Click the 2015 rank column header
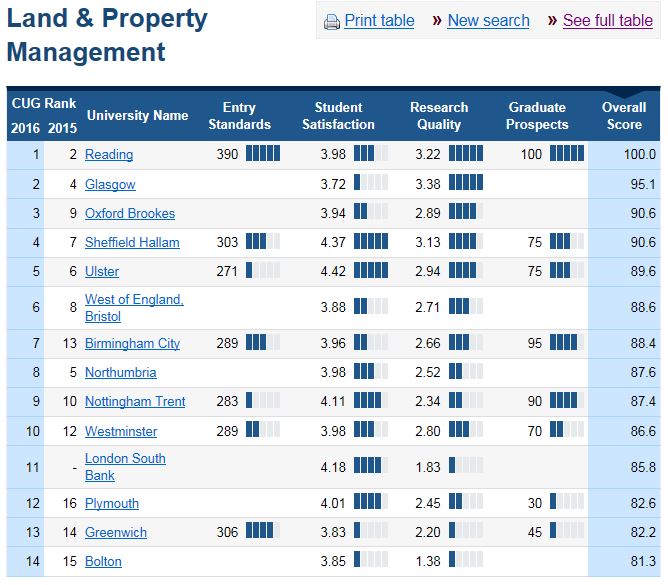 coord(62,128)
